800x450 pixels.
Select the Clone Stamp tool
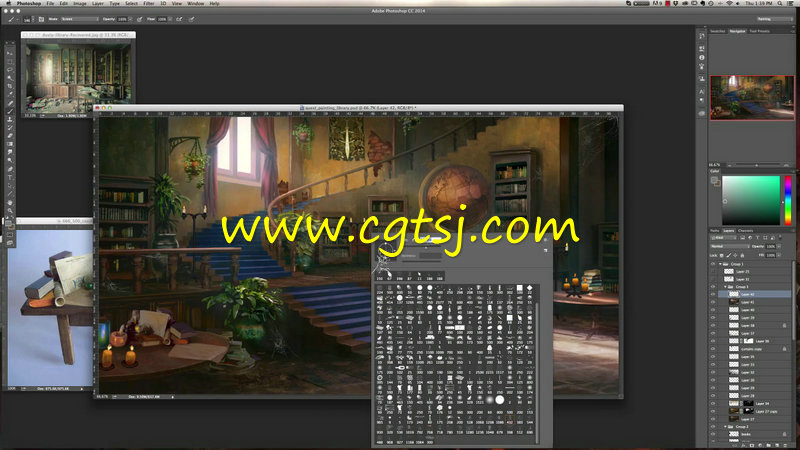[10, 119]
